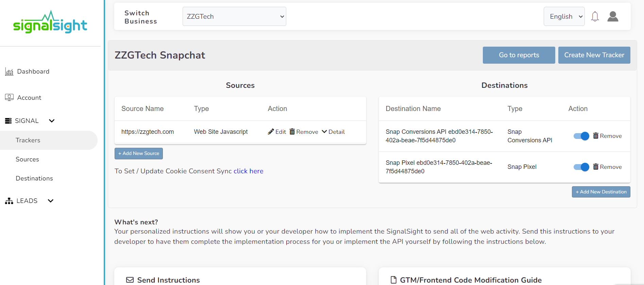Click Create New Tracker button
This screenshot has height=285, width=644.
[x=594, y=55]
